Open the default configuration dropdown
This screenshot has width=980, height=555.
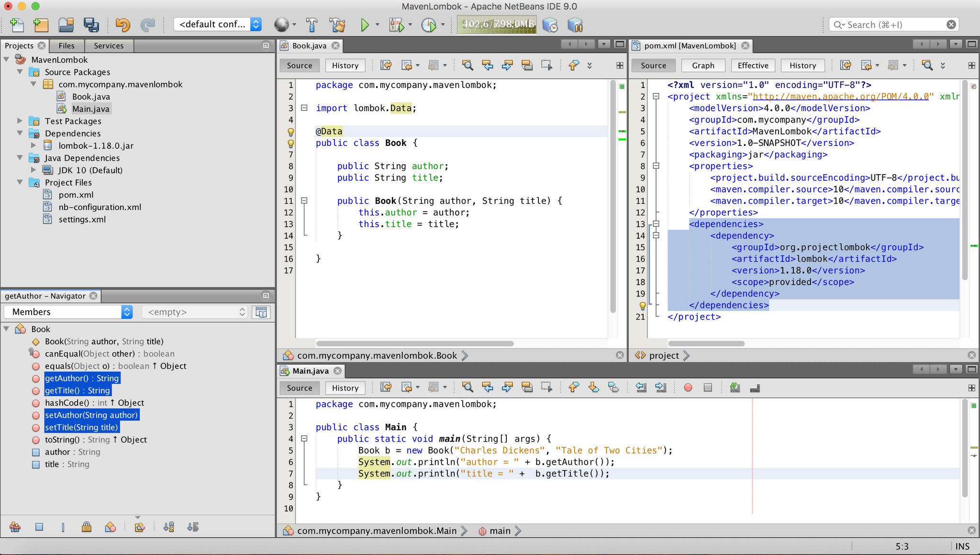click(x=218, y=24)
